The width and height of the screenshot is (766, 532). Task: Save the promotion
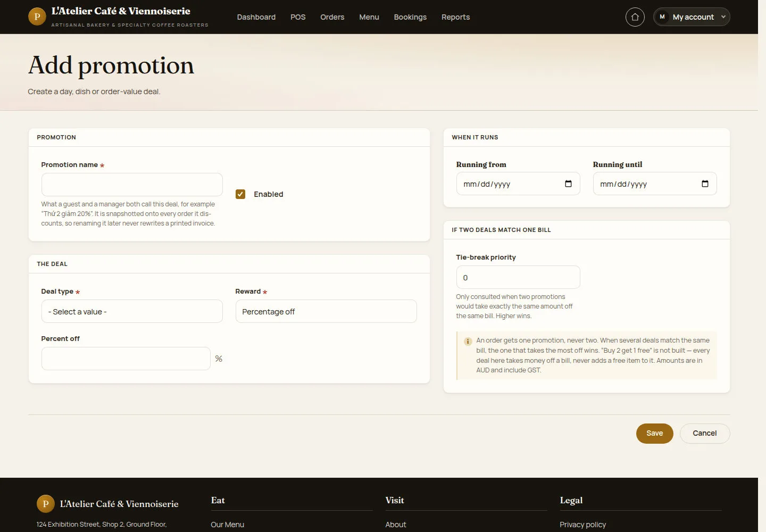pos(655,433)
